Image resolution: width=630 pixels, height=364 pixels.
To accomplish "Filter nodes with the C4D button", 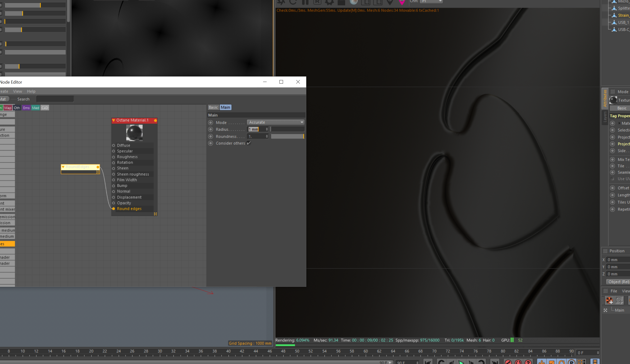I will click(x=45, y=108).
